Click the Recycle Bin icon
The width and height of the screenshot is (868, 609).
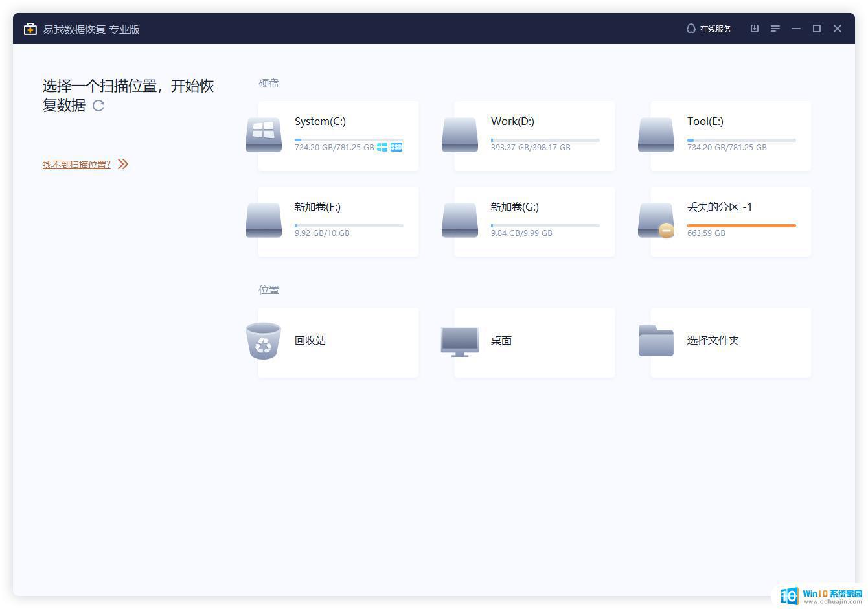pyautogui.click(x=264, y=341)
